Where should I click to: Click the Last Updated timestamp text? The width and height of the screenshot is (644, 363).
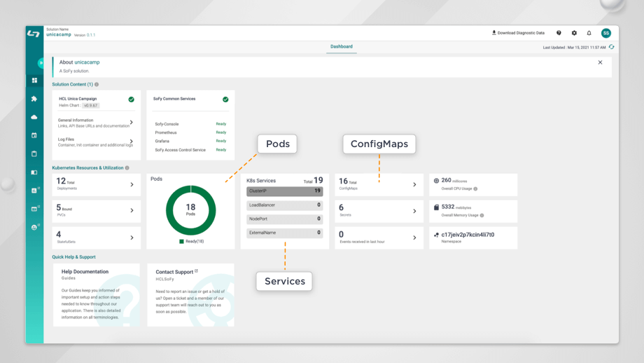click(x=574, y=47)
